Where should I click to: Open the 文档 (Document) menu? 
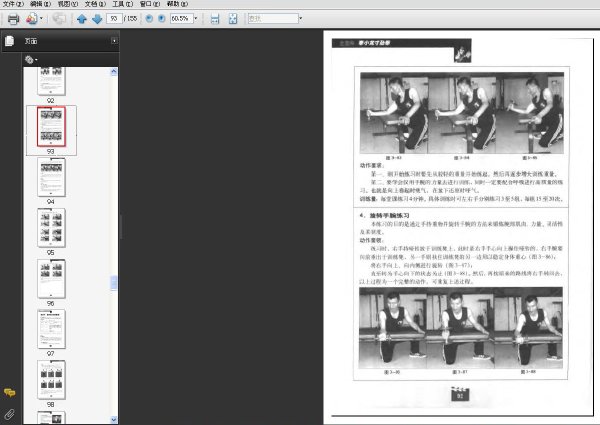95,4
